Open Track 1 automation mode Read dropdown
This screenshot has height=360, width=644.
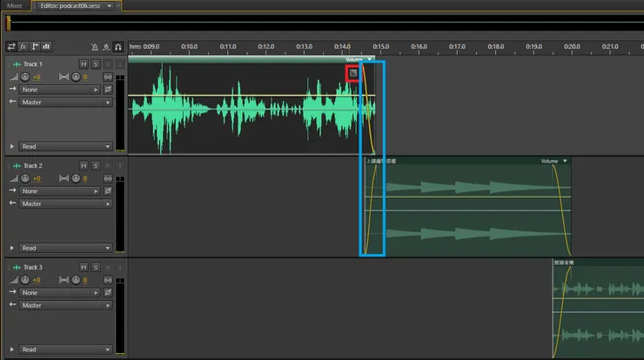click(66, 146)
